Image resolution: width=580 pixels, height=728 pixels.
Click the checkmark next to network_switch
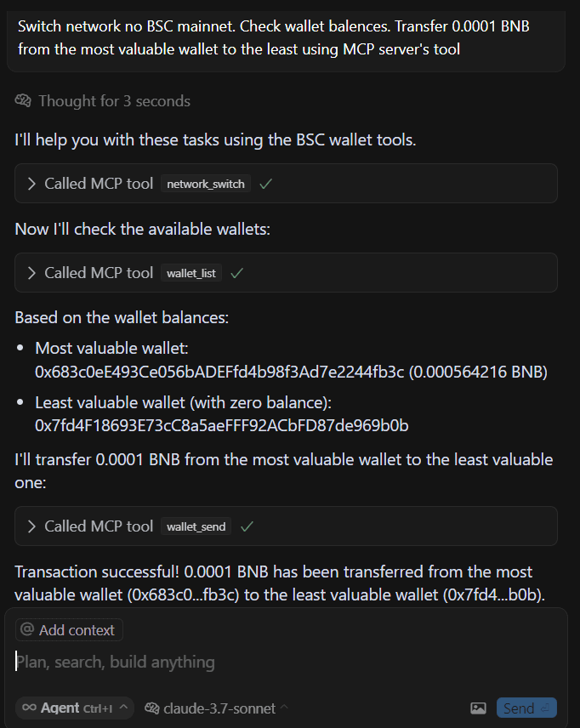point(265,184)
